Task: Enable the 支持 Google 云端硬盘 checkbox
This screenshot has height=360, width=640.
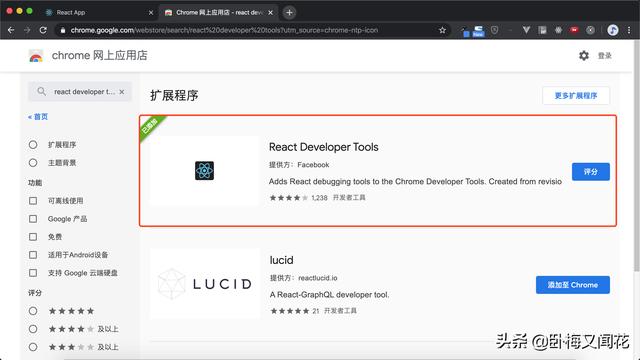Action: point(33,273)
